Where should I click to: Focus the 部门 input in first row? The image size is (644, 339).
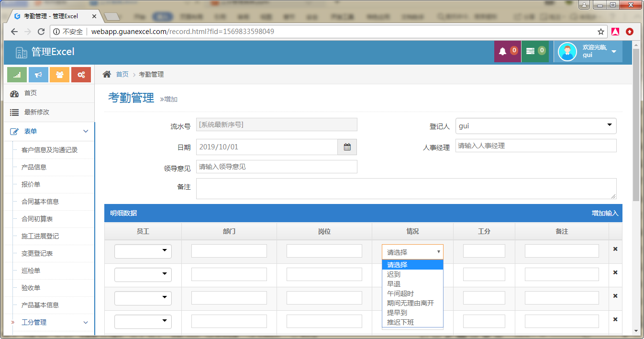click(229, 251)
